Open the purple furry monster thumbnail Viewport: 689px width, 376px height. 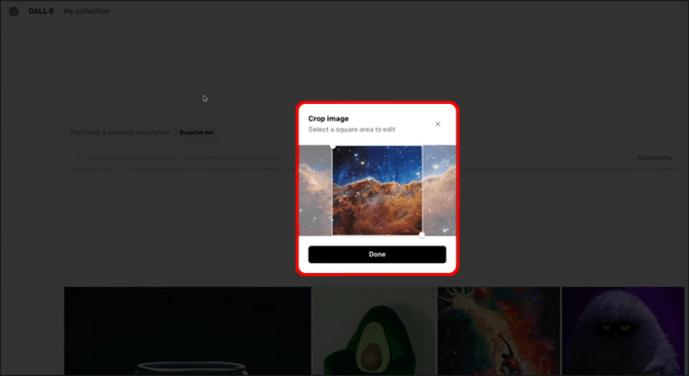point(623,331)
